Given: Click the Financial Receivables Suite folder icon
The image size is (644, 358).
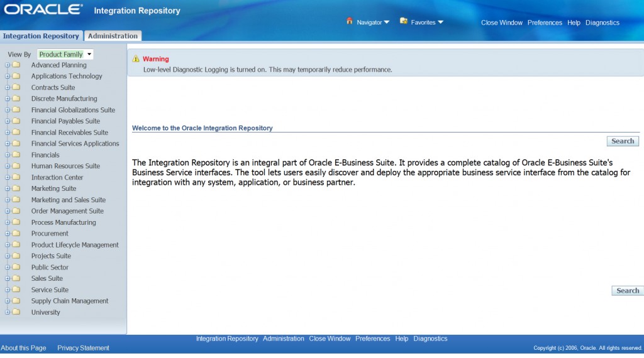Looking at the screenshot, I should tap(16, 132).
